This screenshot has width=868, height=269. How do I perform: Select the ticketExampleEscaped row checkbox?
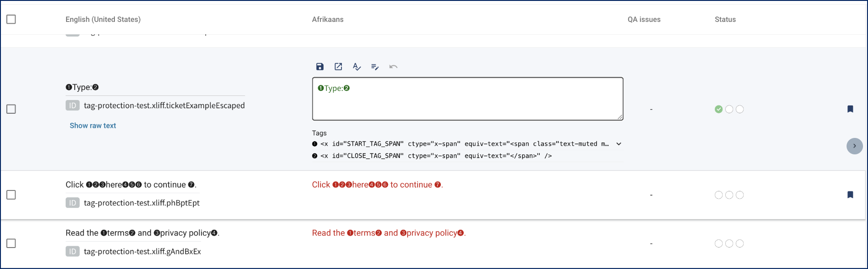tap(11, 109)
